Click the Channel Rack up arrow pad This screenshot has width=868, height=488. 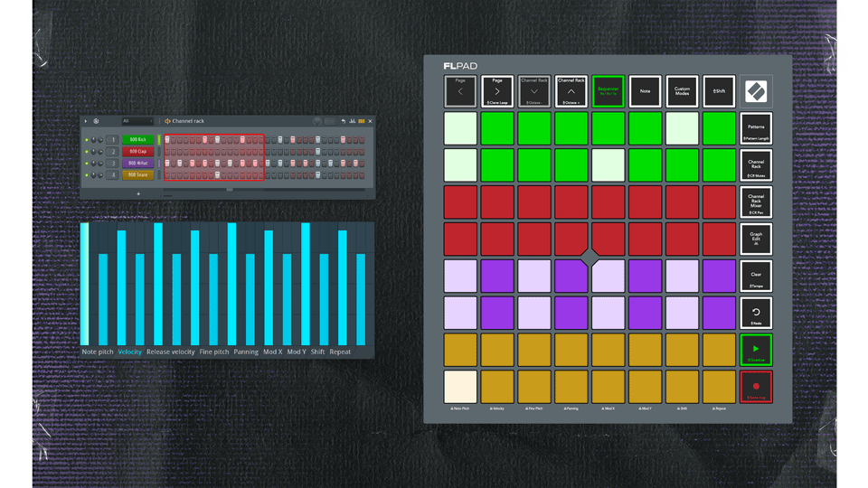(571, 91)
